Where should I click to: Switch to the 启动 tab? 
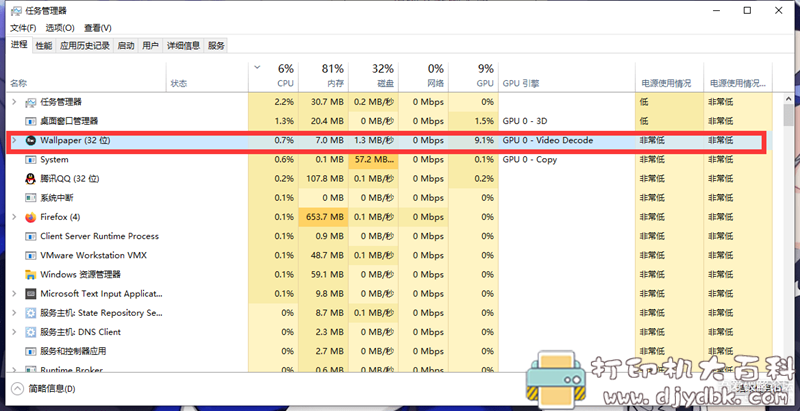tap(126, 45)
